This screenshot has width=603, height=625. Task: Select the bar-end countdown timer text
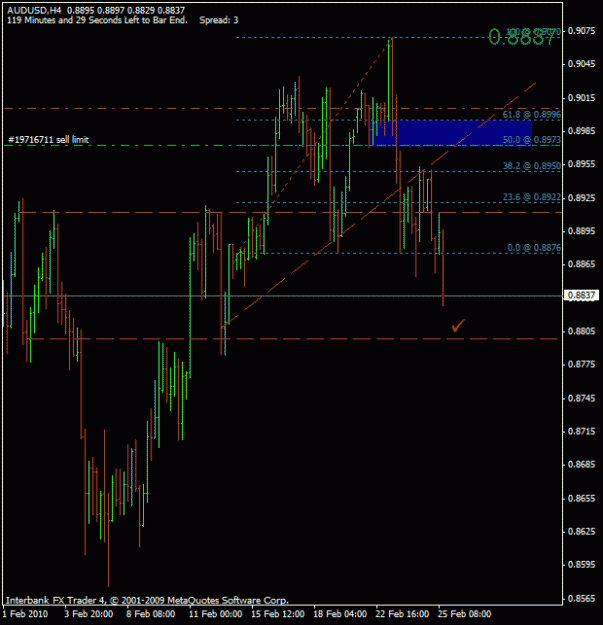pos(97,20)
